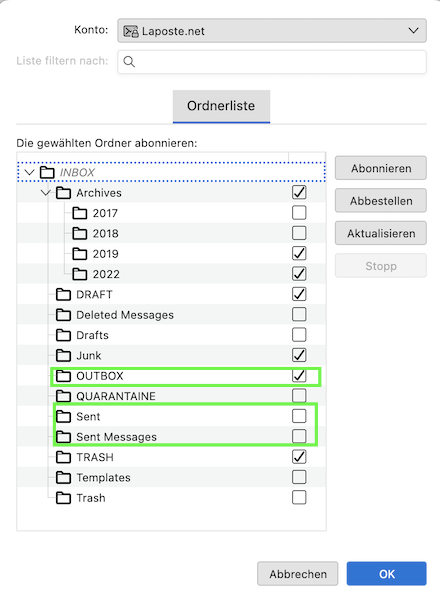Toggle the Deleted Messages checkbox
440x600 pixels.
(x=299, y=314)
